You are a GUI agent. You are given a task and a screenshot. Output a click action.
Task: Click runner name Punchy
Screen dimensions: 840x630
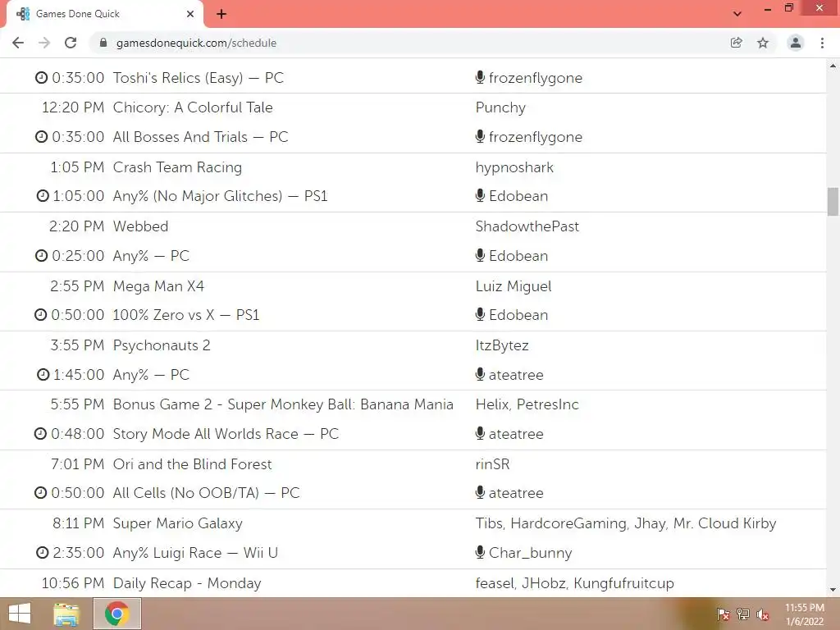click(500, 107)
